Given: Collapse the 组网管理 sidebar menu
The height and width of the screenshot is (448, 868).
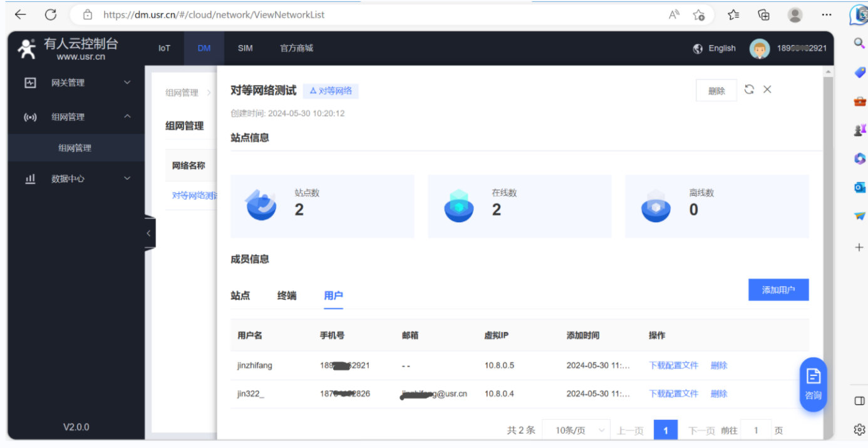Looking at the screenshot, I should 76,117.
